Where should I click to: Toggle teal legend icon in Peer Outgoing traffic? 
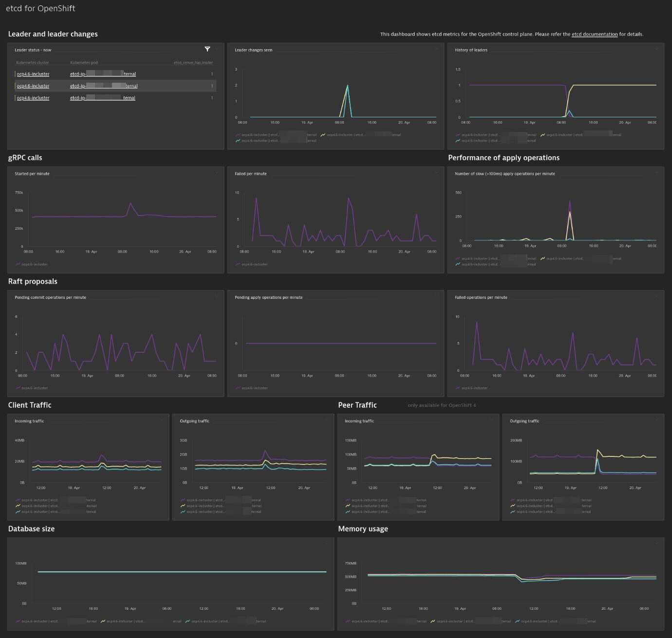pyautogui.click(x=513, y=511)
